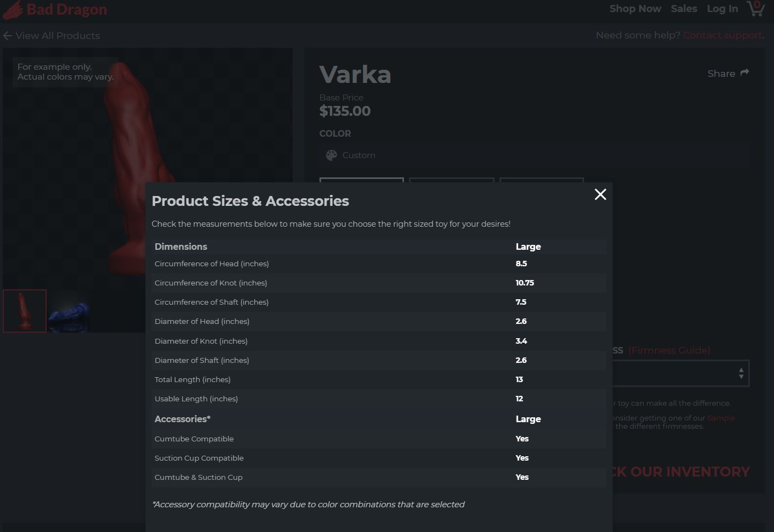Click the Check Our Inventory link
774x532 pixels.
pyautogui.click(x=681, y=472)
